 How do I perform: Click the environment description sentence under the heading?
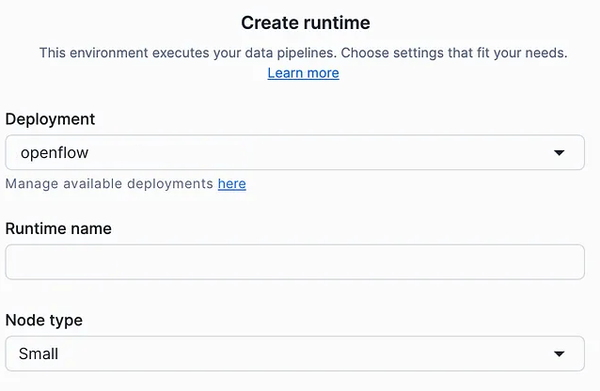(x=303, y=53)
